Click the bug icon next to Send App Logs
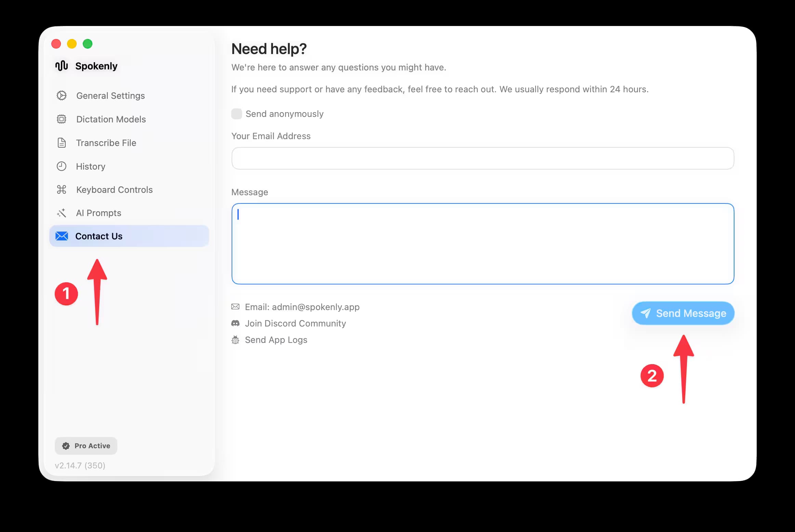Image resolution: width=795 pixels, height=532 pixels. pos(235,340)
